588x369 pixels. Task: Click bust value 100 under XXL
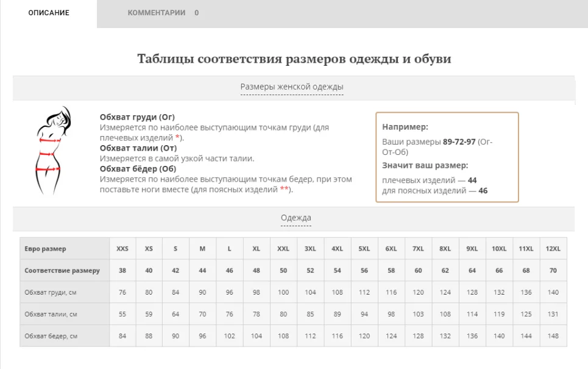(283, 292)
